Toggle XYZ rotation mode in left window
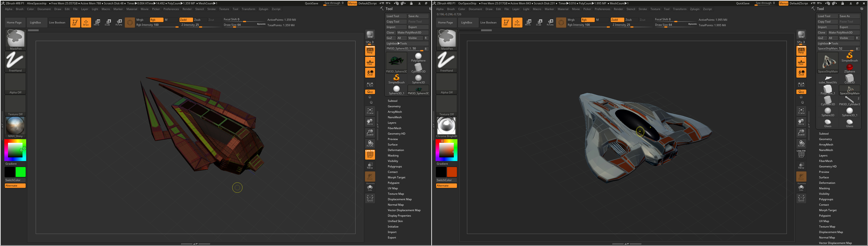The height and width of the screenshot is (246, 868). pos(370,92)
